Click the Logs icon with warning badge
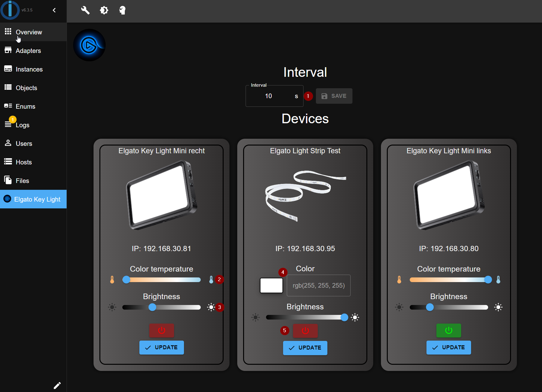542x392 pixels. point(8,124)
